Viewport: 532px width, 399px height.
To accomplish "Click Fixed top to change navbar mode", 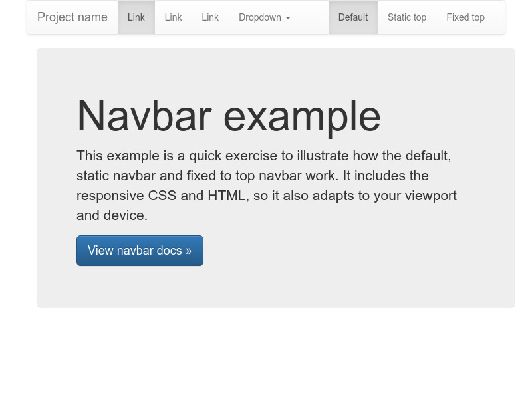I will [465, 17].
